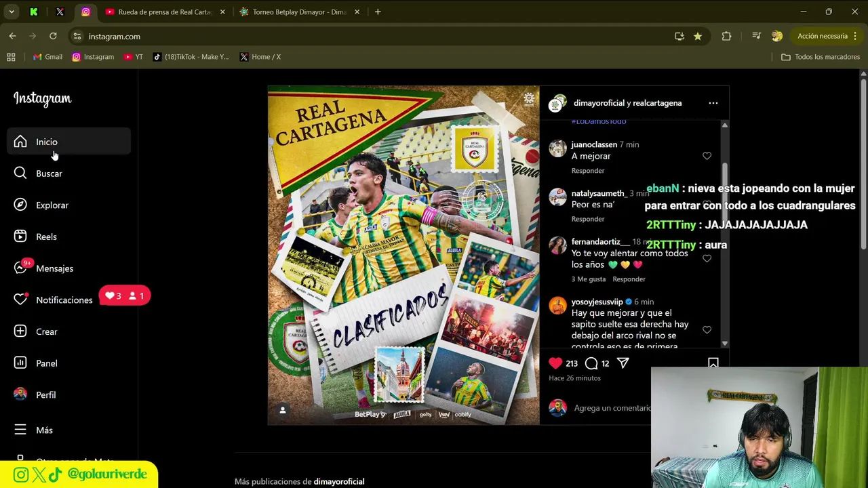This screenshot has height=488, width=868.
Task: Open Home / X bookmark
Action: point(260,57)
